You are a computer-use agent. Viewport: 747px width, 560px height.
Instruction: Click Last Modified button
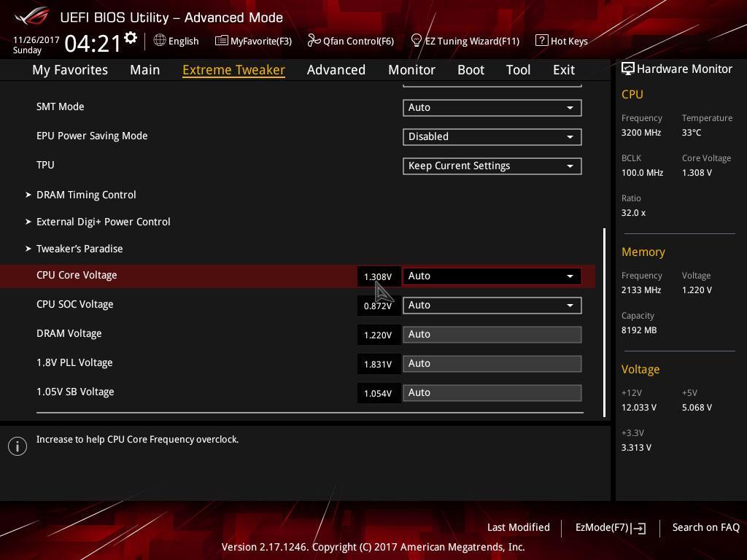(x=519, y=528)
